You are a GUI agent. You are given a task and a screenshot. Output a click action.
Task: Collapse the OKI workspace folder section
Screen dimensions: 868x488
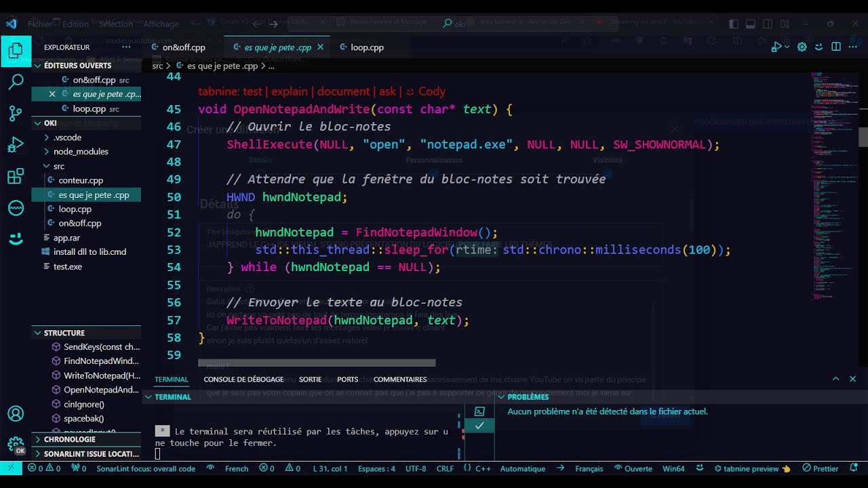86,123
